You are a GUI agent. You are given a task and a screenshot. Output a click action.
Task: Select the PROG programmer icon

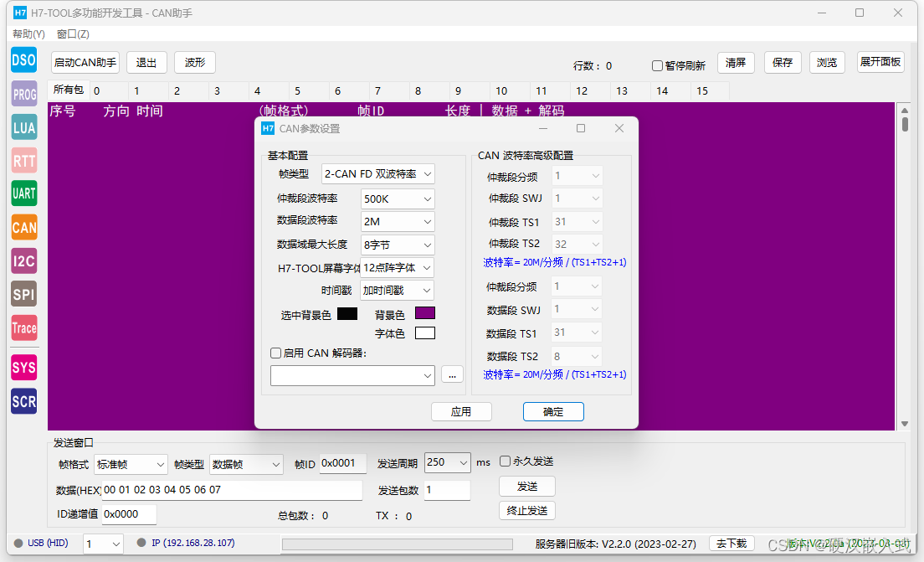(23, 94)
